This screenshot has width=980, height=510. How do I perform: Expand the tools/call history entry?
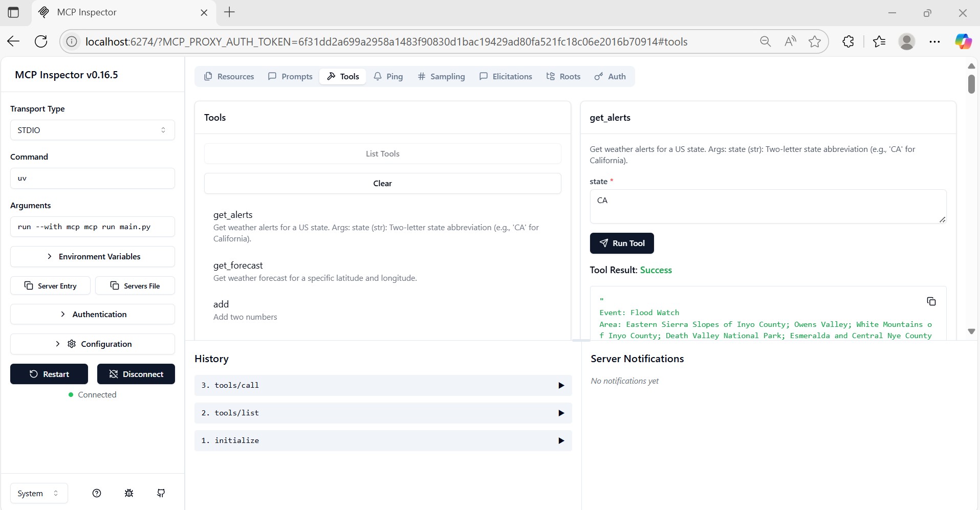(x=382, y=385)
